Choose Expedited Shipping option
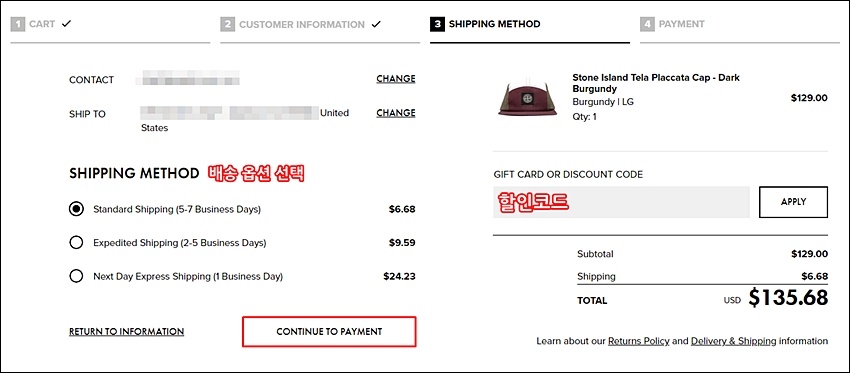The image size is (850, 373). click(x=76, y=243)
